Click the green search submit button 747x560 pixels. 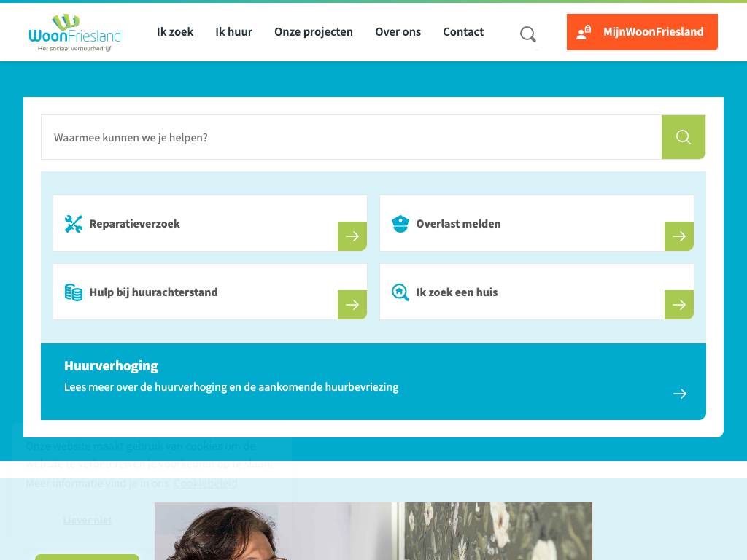click(x=683, y=137)
